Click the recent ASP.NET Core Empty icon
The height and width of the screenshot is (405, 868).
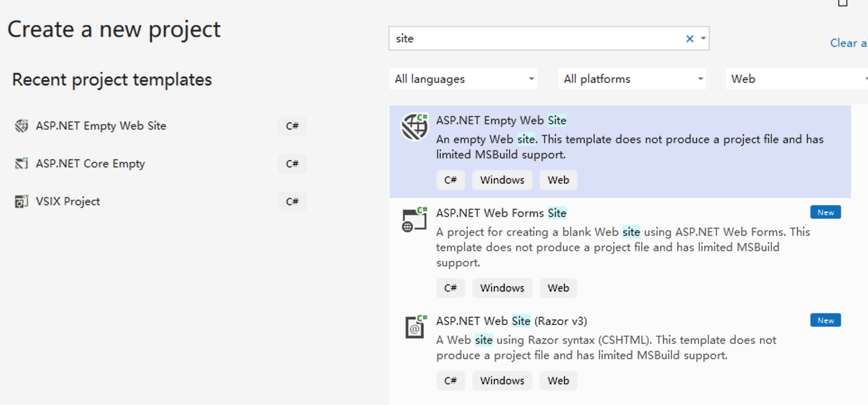pyautogui.click(x=21, y=164)
